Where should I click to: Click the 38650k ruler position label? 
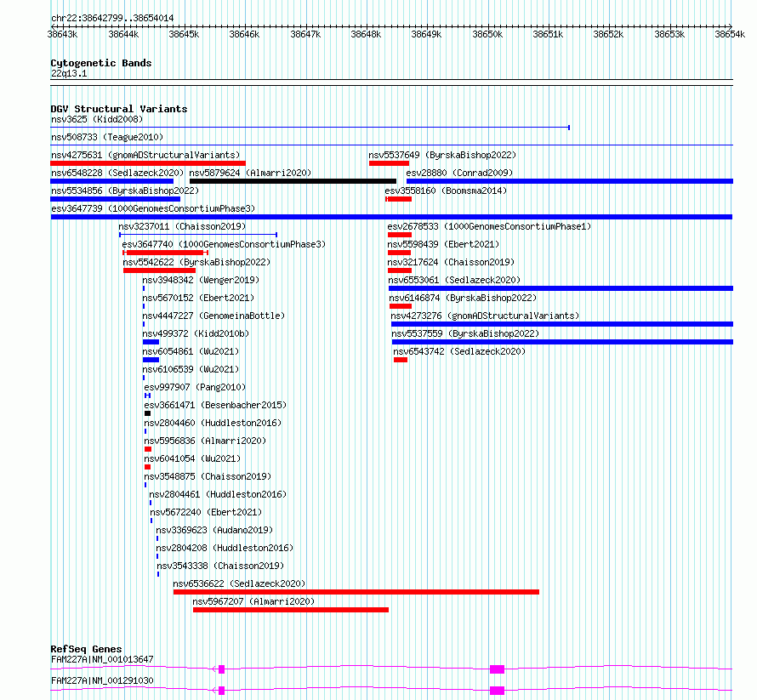pyautogui.click(x=487, y=34)
